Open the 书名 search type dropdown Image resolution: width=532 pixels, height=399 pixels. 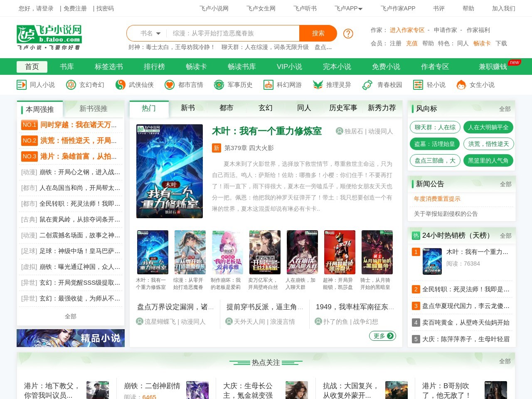[150, 33]
